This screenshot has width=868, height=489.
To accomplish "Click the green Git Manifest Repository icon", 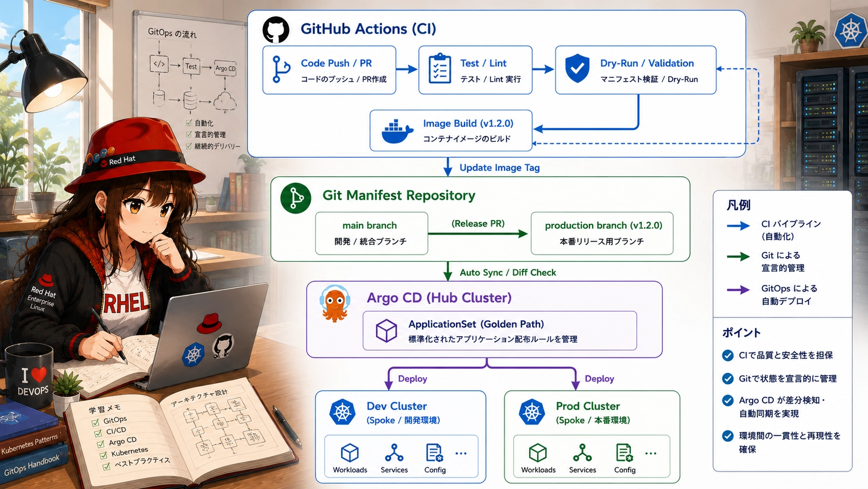I will point(296,198).
